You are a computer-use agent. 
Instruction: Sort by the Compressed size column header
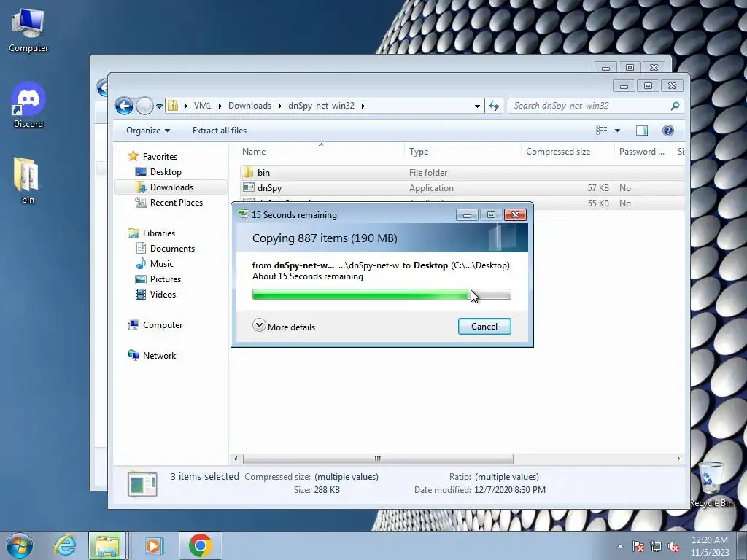(x=568, y=152)
